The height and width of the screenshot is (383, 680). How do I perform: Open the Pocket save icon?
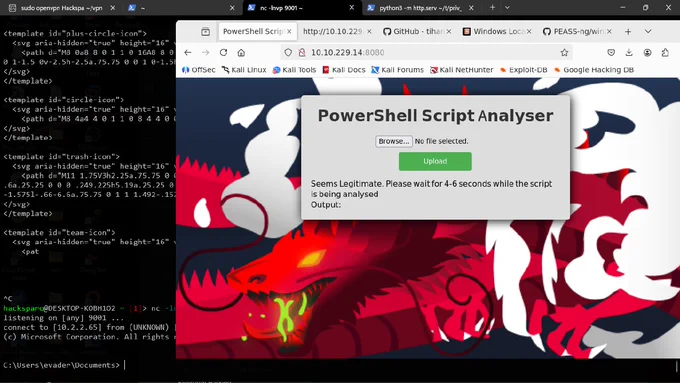pos(611,52)
